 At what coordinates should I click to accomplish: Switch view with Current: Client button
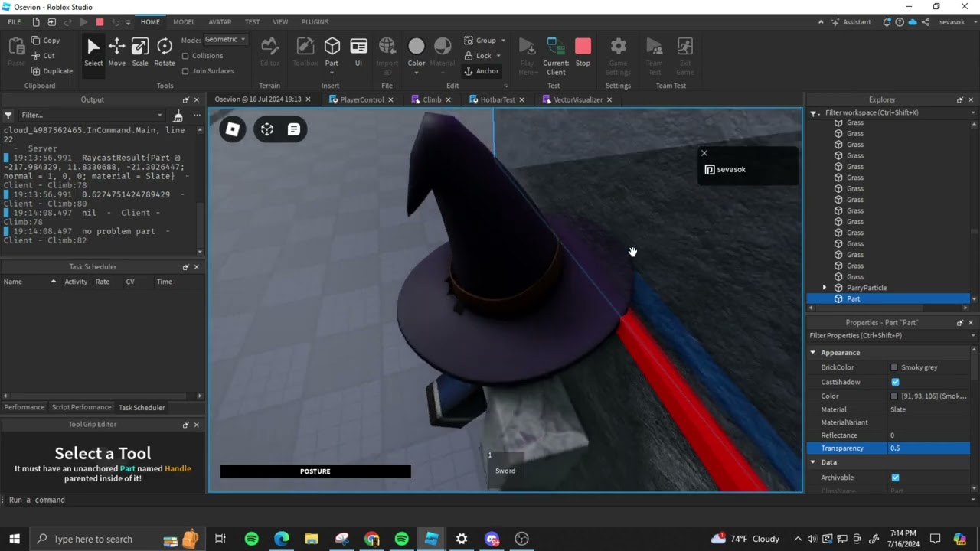(556, 55)
